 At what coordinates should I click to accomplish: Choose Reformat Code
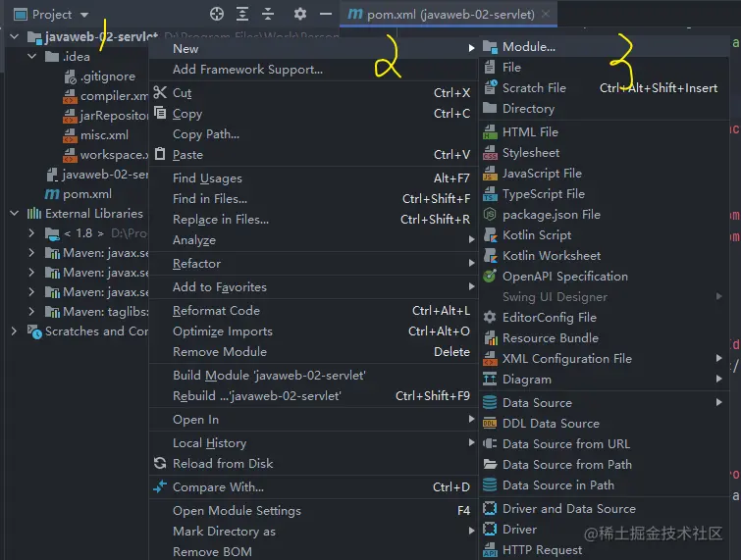coord(313,311)
